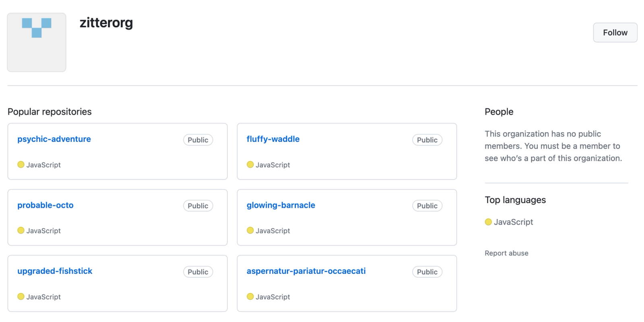Viewport: 644px width, 322px height.
Task: Click the yellow JavaScript dot in Top languages
Action: pyautogui.click(x=488, y=222)
